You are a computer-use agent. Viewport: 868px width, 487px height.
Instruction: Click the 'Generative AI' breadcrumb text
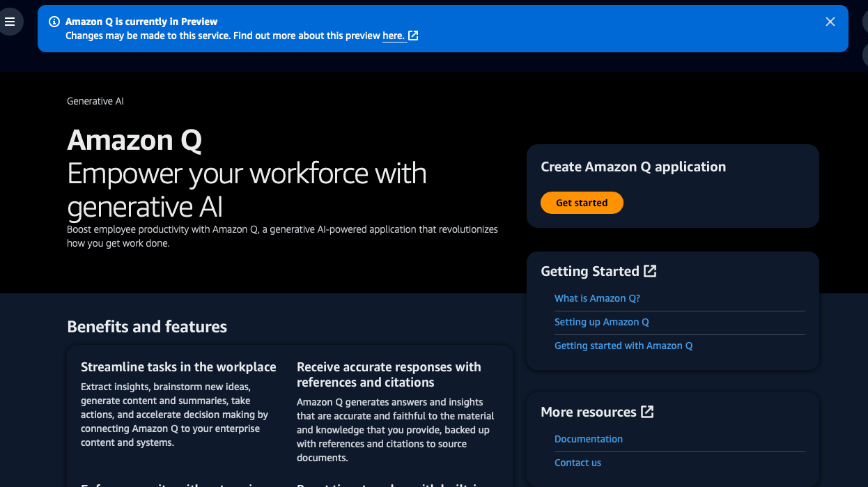95,101
